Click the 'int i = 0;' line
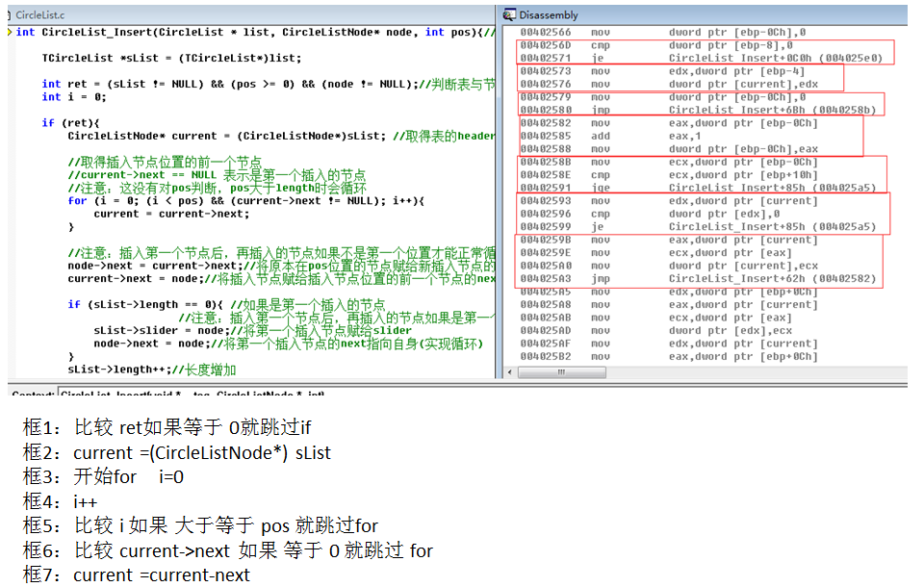The width and height of the screenshot is (924, 587). (x=74, y=96)
